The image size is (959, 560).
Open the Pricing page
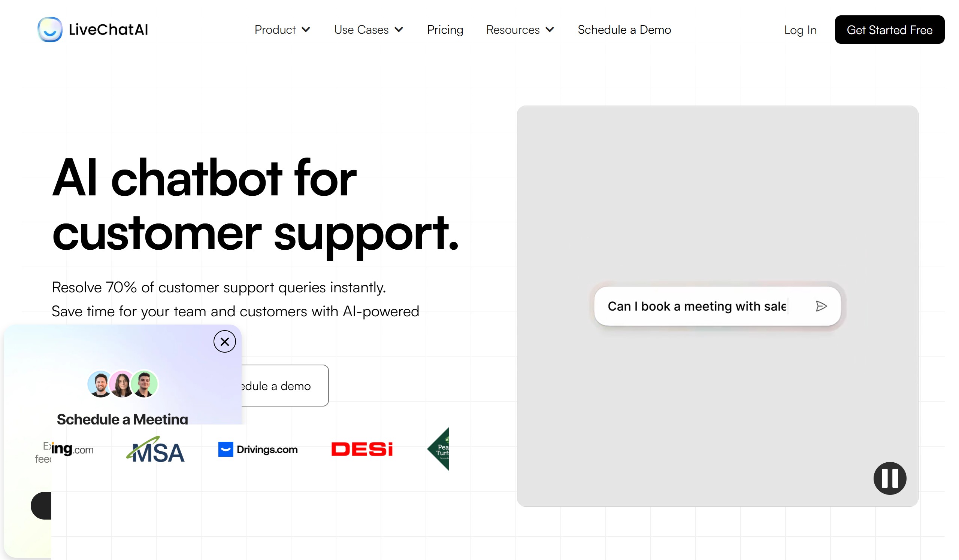point(445,30)
